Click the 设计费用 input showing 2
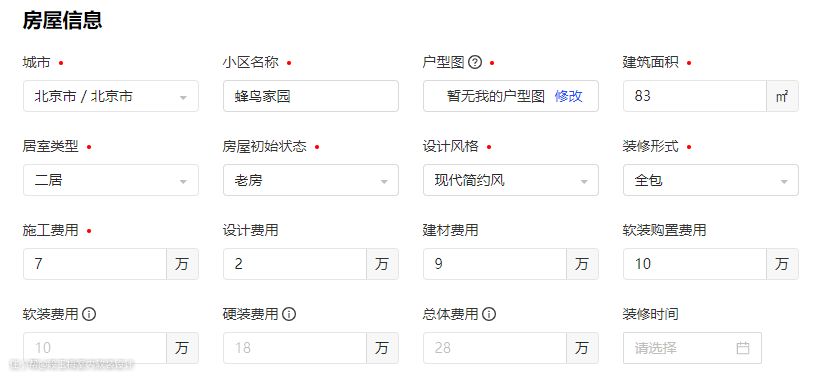 pos(295,264)
